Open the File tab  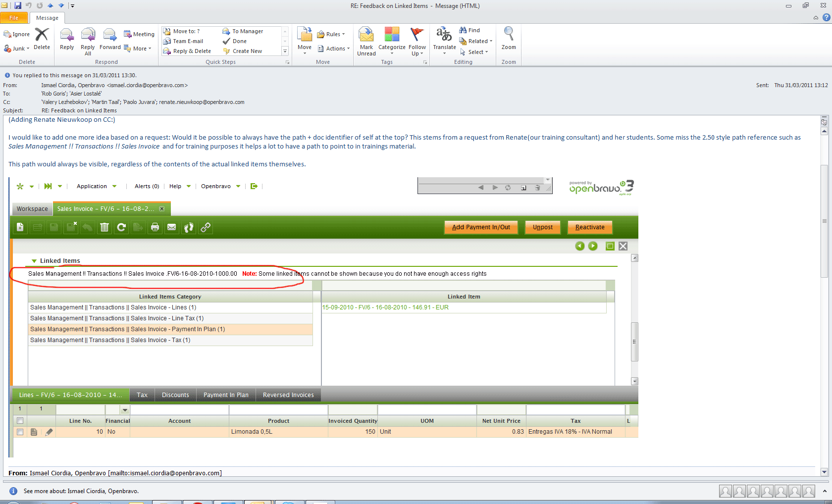click(14, 18)
